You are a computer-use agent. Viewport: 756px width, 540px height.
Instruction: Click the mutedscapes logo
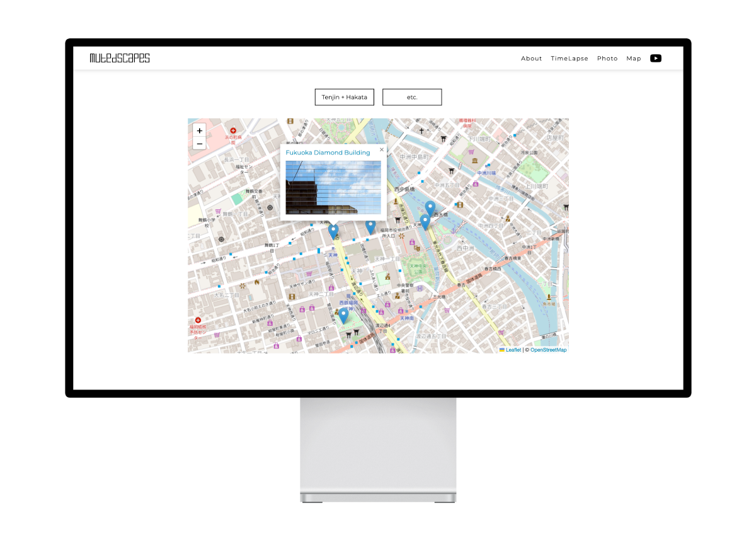120,58
